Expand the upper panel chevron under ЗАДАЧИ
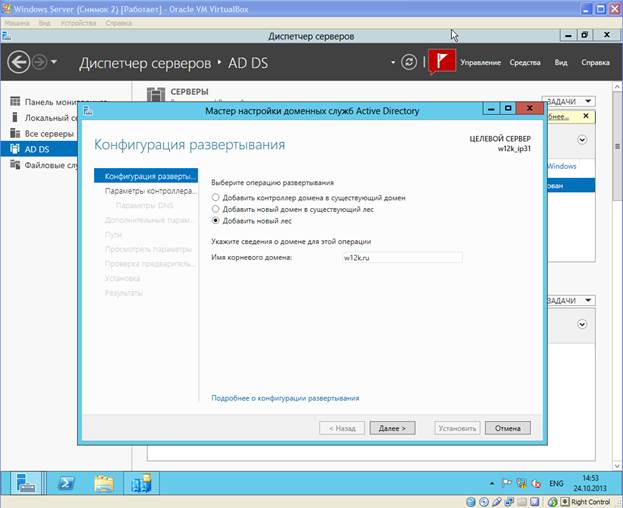The height and width of the screenshot is (508, 623). (x=582, y=140)
